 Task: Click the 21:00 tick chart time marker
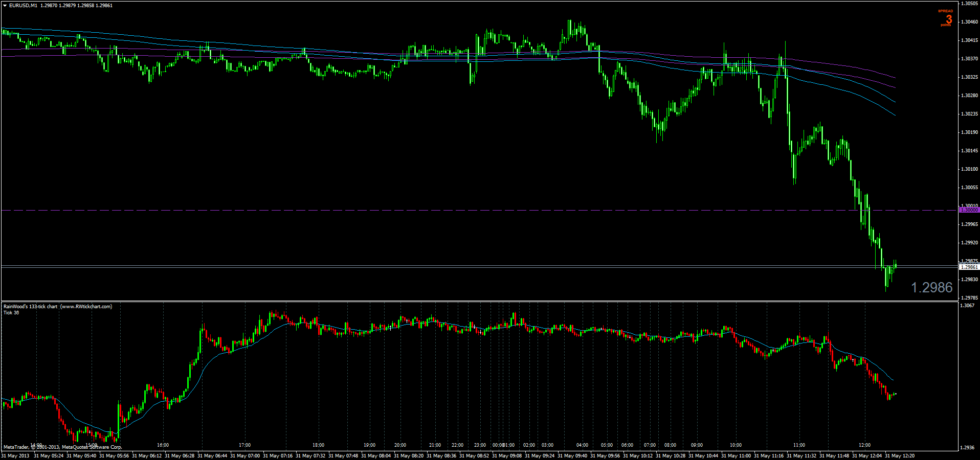[x=435, y=445]
